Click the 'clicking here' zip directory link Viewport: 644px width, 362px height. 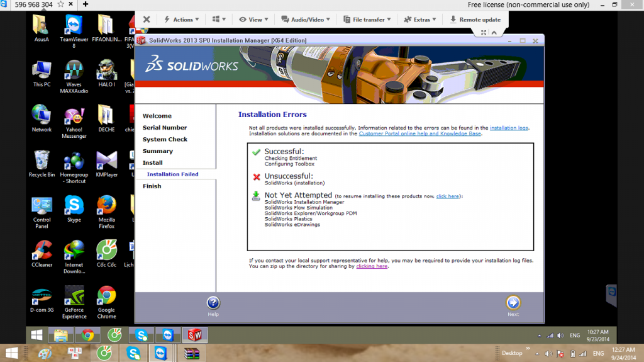point(372,266)
